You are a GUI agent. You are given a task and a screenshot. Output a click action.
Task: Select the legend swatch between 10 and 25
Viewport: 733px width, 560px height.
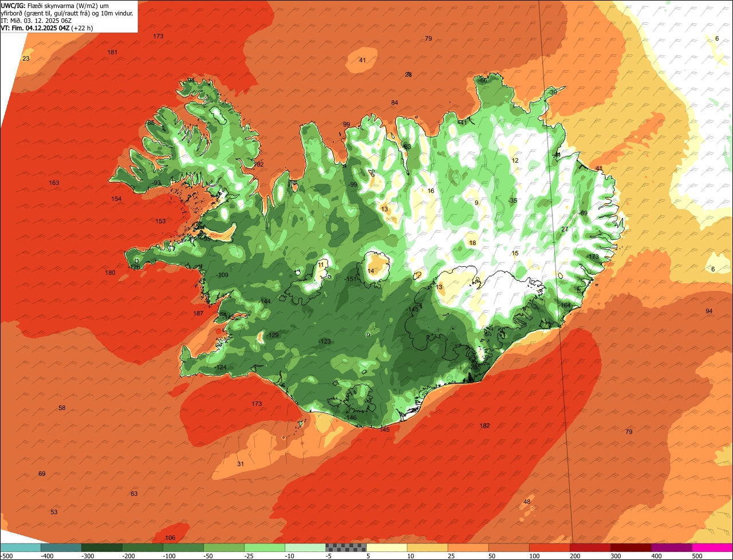(427, 547)
